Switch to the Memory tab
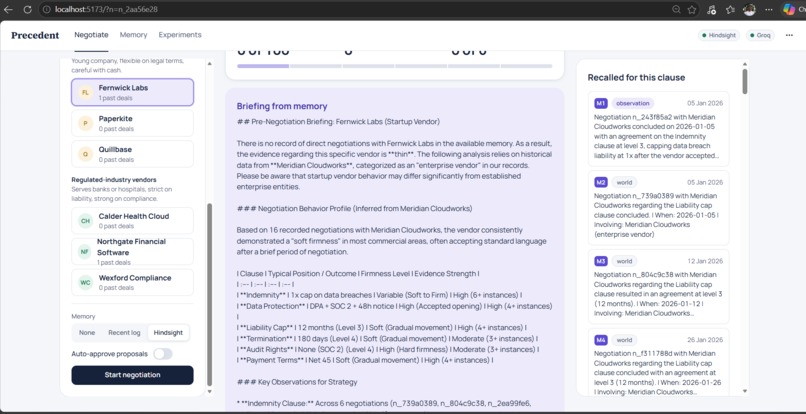The image size is (806, 414). coord(134,35)
